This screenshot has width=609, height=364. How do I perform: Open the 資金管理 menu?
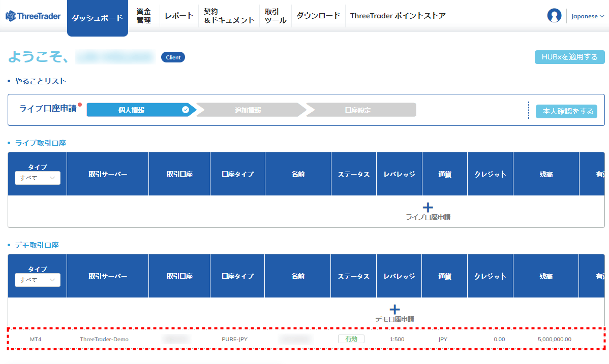pos(144,16)
